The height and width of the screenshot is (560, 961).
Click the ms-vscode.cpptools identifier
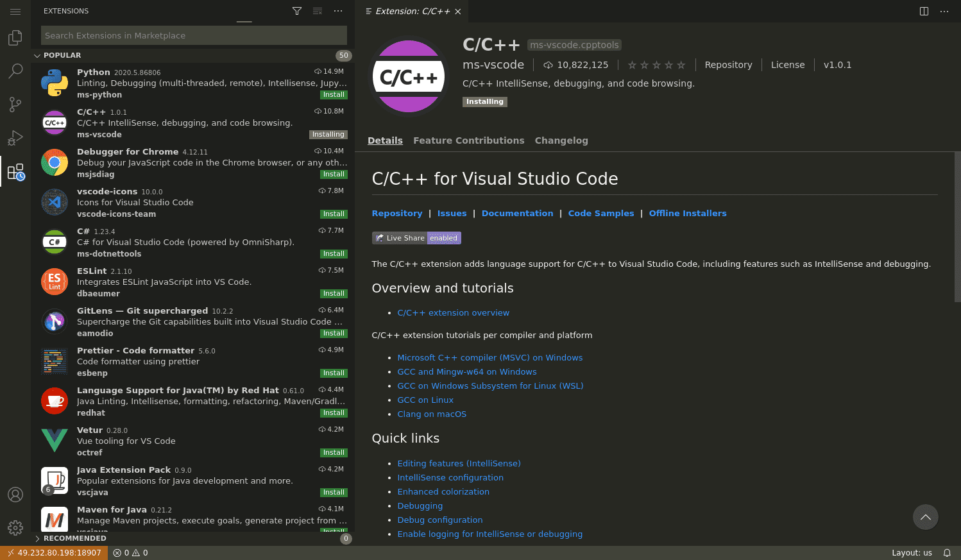574,45
